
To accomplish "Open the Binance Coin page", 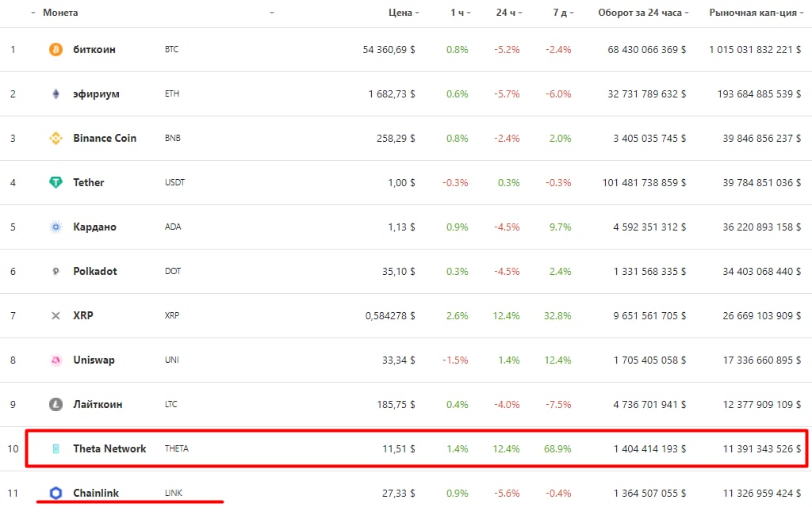I will point(105,138).
